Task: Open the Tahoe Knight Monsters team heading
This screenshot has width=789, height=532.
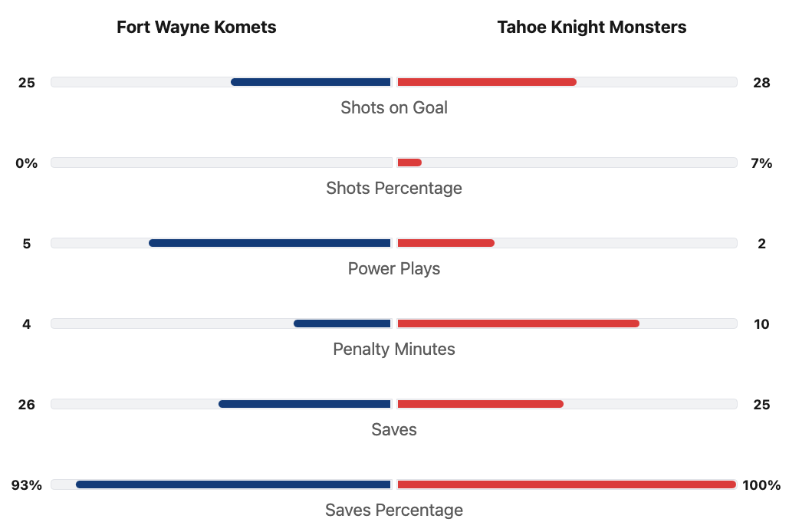Action: click(591, 28)
